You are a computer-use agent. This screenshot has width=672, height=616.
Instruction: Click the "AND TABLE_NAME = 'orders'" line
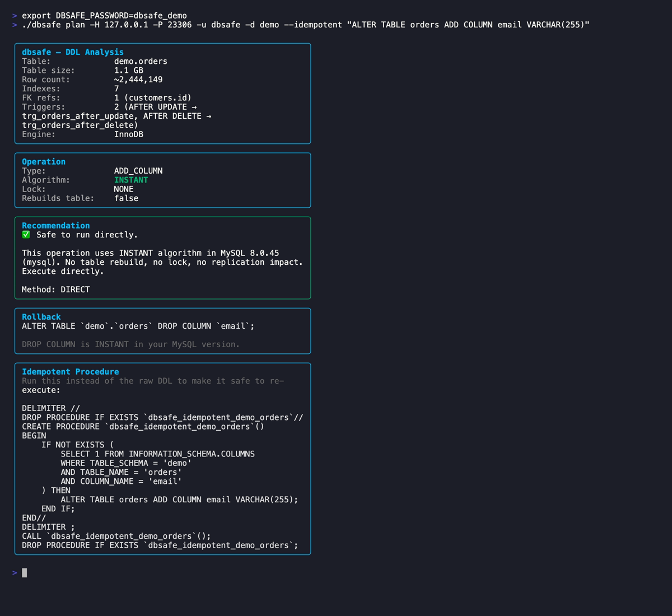(121, 472)
